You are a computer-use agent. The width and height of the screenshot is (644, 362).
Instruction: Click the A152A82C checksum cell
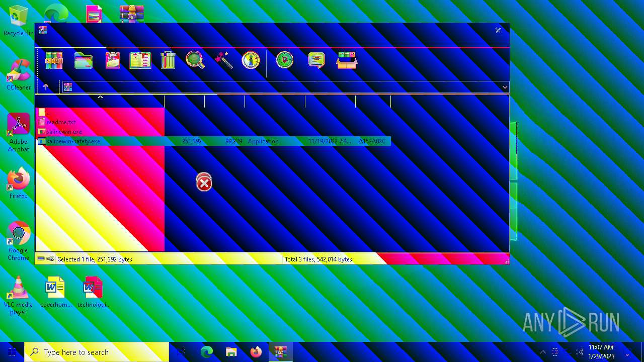[372, 141]
